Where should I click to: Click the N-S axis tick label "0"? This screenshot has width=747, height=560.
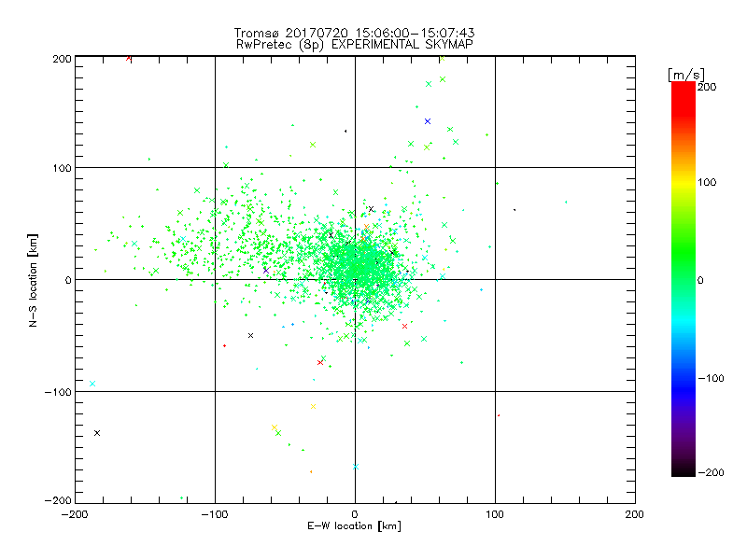68,280
